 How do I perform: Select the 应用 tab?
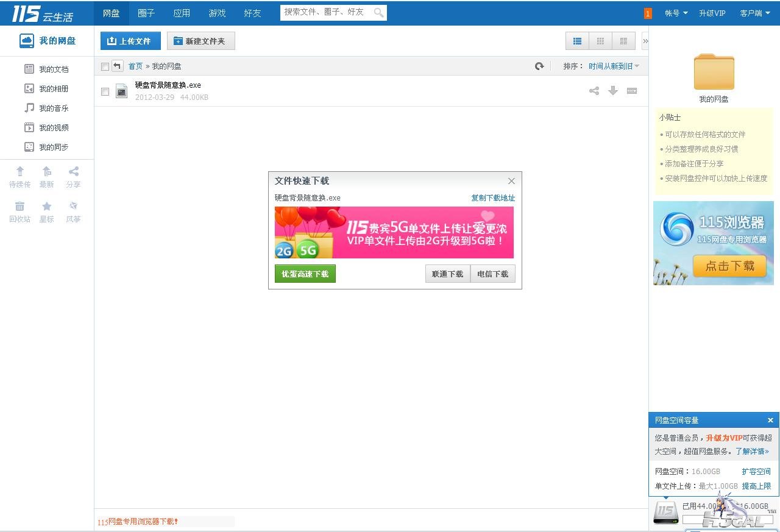click(182, 13)
